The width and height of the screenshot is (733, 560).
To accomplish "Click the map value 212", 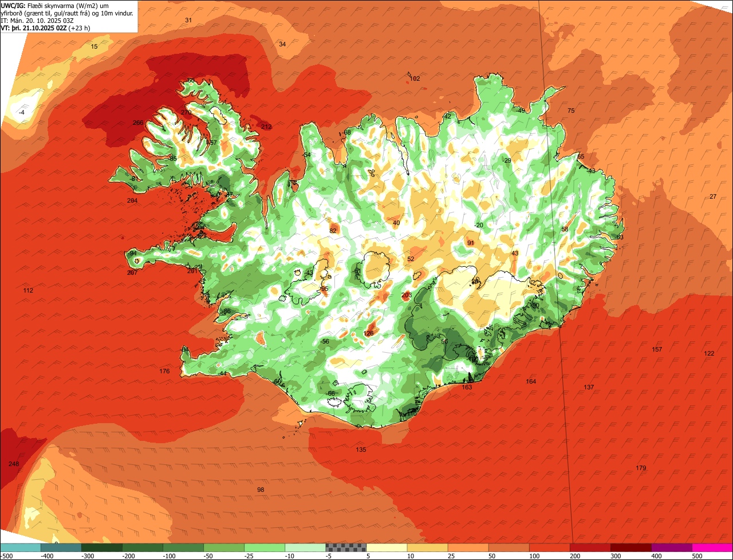I will tap(266, 127).
